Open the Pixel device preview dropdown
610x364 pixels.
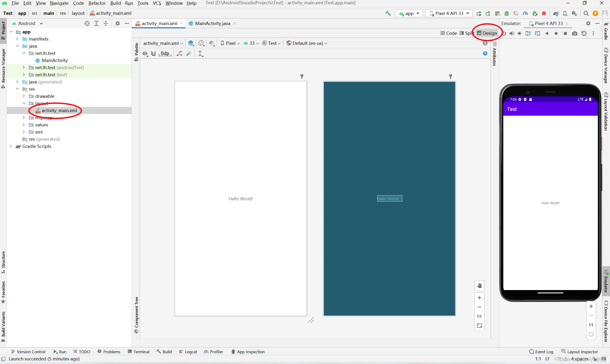click(230, 43)
